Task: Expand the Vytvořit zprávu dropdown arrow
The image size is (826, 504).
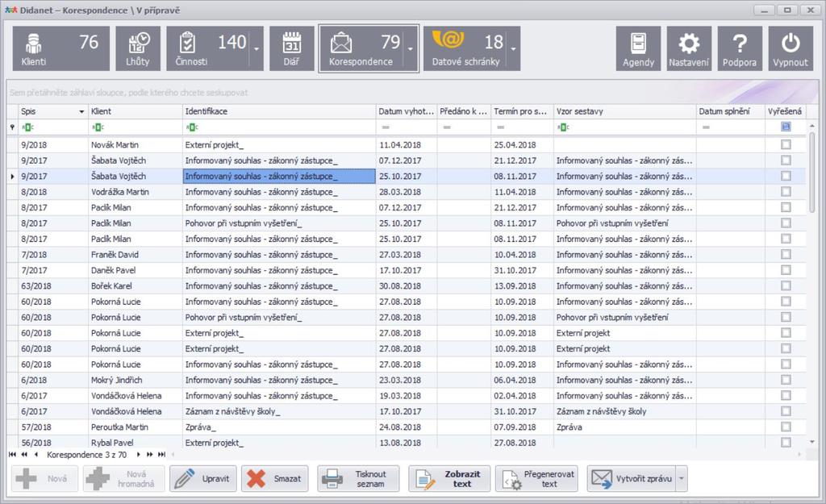Action: pos(681,479)
